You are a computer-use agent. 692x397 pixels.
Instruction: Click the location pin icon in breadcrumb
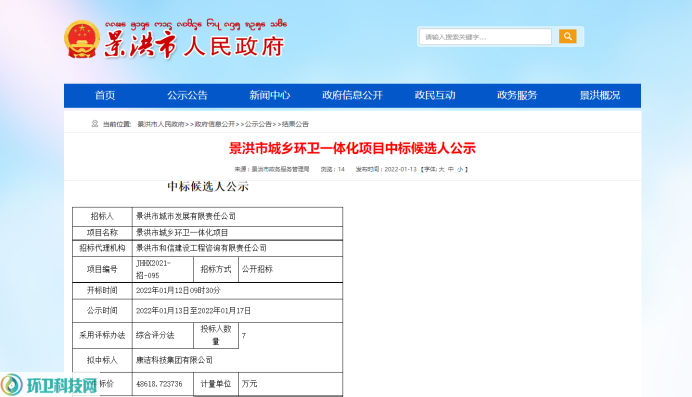[95, 124]
